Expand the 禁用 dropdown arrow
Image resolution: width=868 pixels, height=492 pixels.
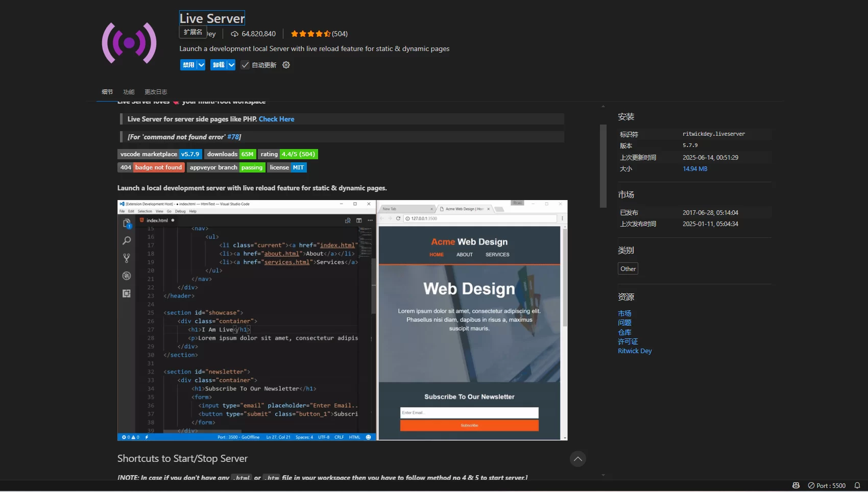pyautogui.click(x=201, y=65)
